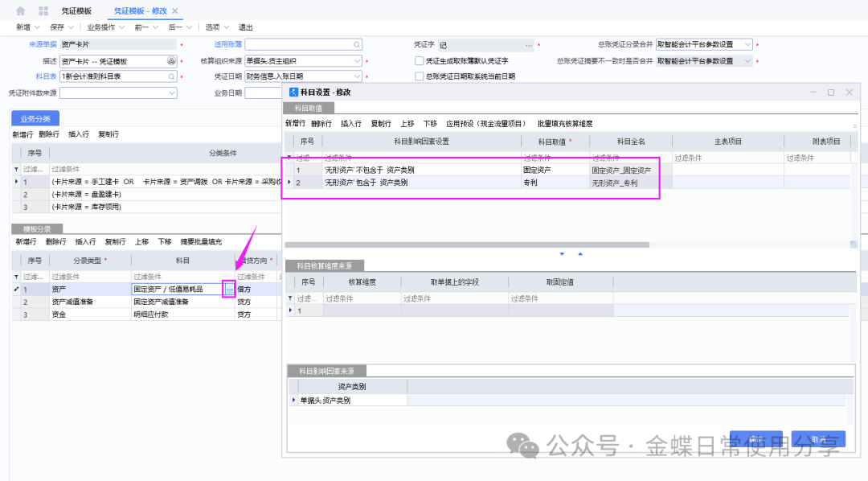Open the ellipsis lookup for 凭证字
This screenshot has width=868, height=481.
(529, 45)
